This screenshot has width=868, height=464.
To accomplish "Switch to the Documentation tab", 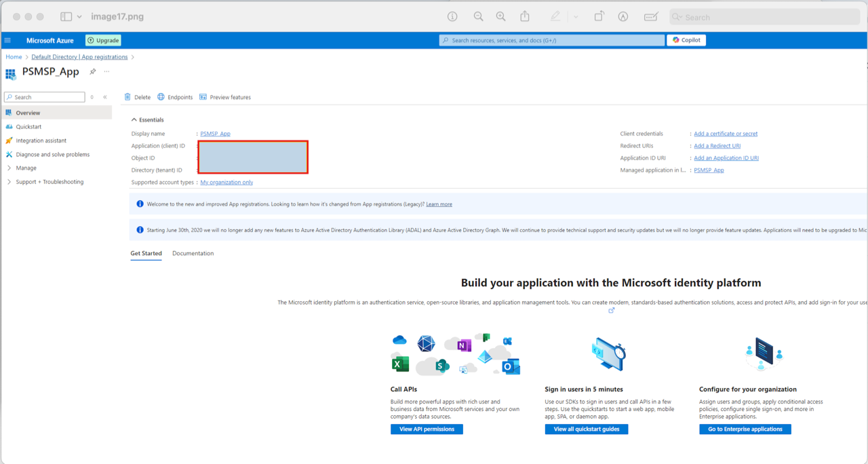I will pyautogui.click(x=193, y=254).
